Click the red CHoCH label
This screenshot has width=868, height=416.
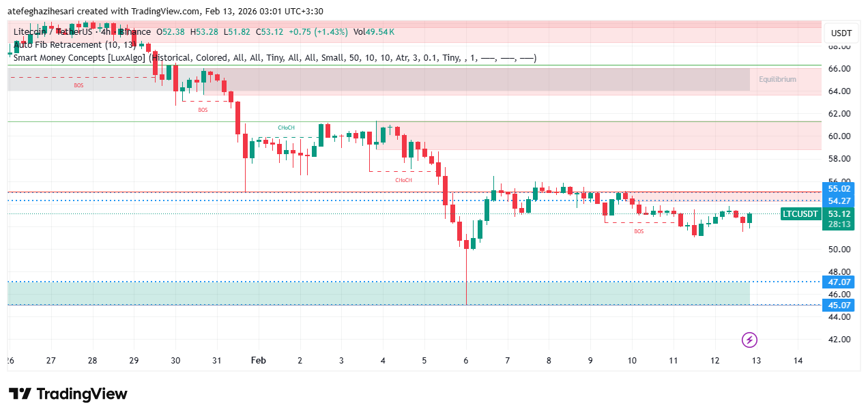click(403, 180)
